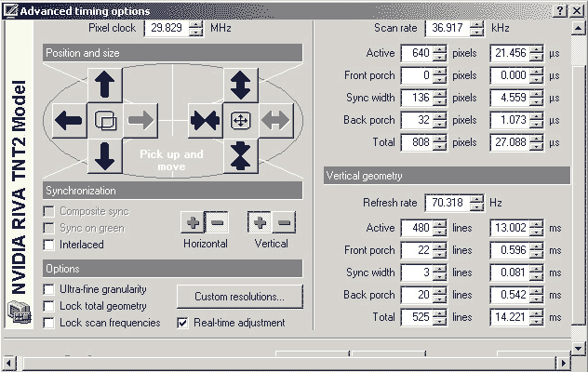Image resolution: width=588 pixels, height=372 pixels.
Task: Click vertical scrollbar up arrow
Action: tap(579, 28)
